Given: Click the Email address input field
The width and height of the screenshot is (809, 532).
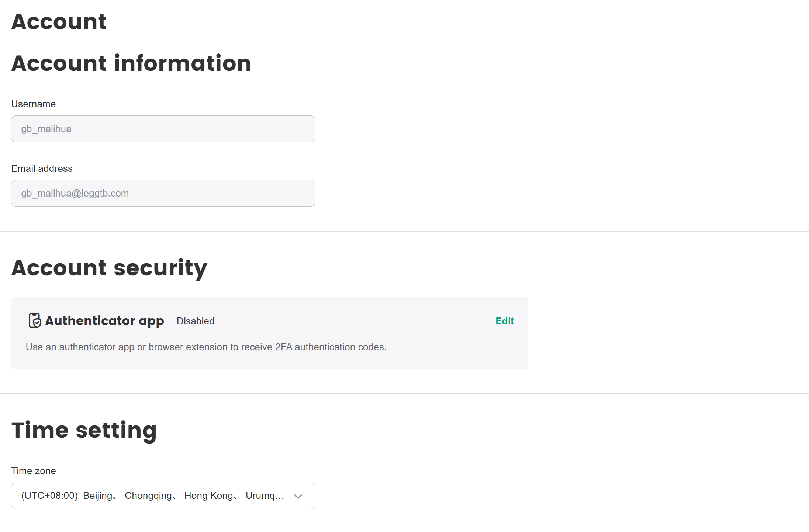Looking at the screenshot, I should [163, 194].
